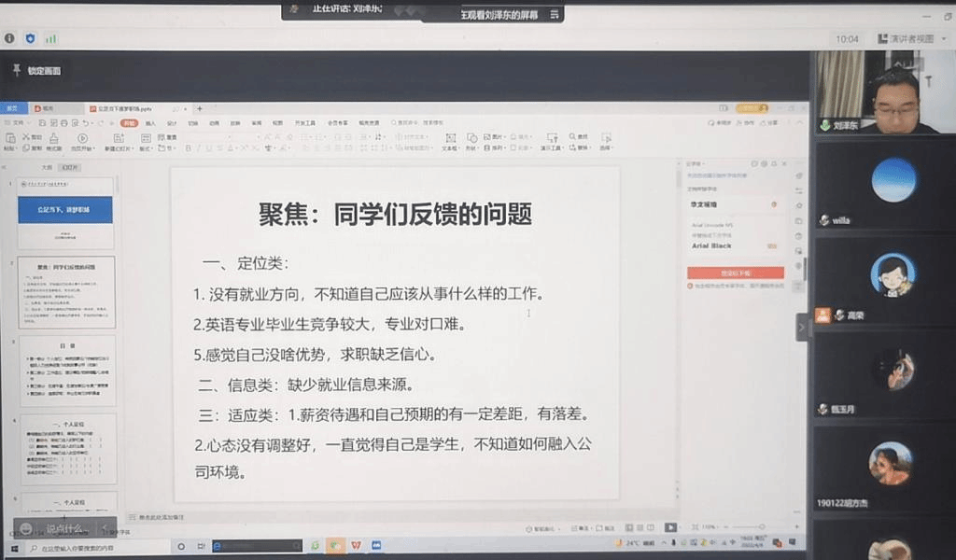Adjust the zoom slider in status bar
This screenshot has height=560, width=956.
click(738, 527)
